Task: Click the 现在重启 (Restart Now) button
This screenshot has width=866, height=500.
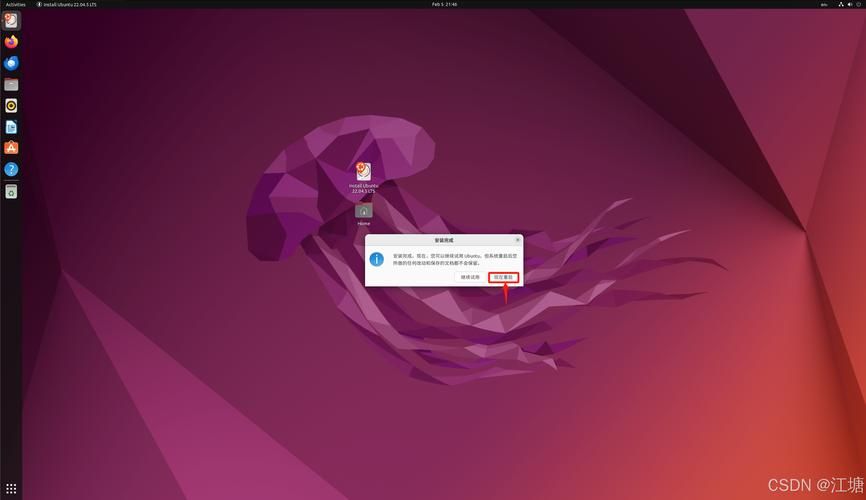Action: [503, 277]
